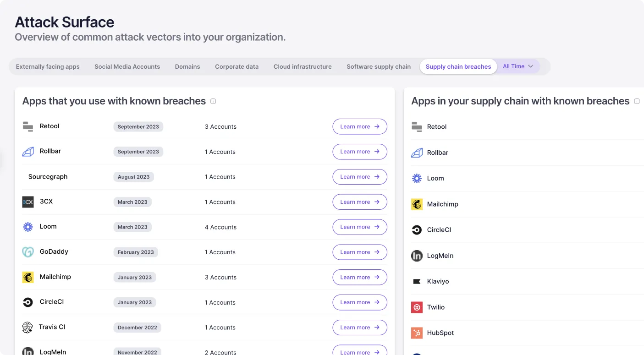Switch to the Externally facing apps tab
644x355 pixels.
pyautogui.click(x=47, y=66)
